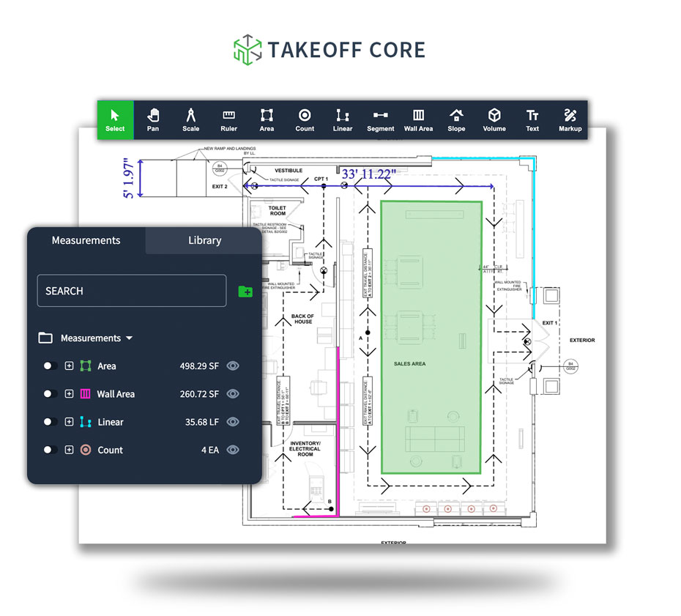The width and height of the screenshot is (681, 616).
Task: Pick the Text tool
Action: click(532, 120)
